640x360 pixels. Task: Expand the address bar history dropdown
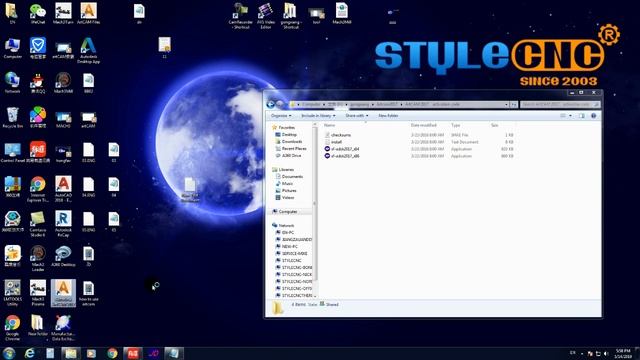507,104
